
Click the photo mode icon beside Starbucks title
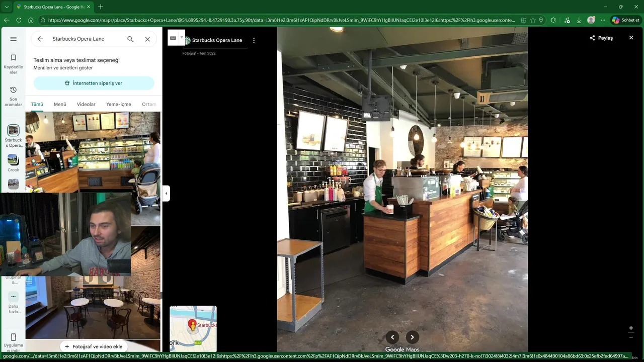click(x=173, y=38)
